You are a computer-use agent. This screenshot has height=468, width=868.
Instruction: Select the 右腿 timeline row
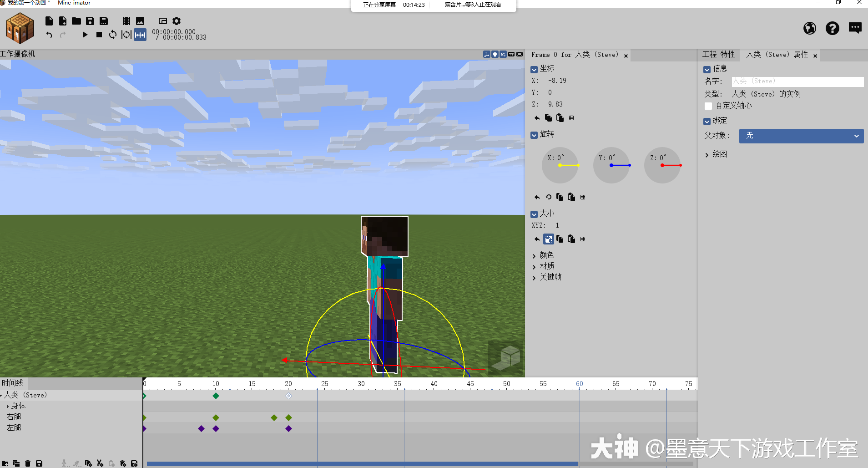[71, 417]
